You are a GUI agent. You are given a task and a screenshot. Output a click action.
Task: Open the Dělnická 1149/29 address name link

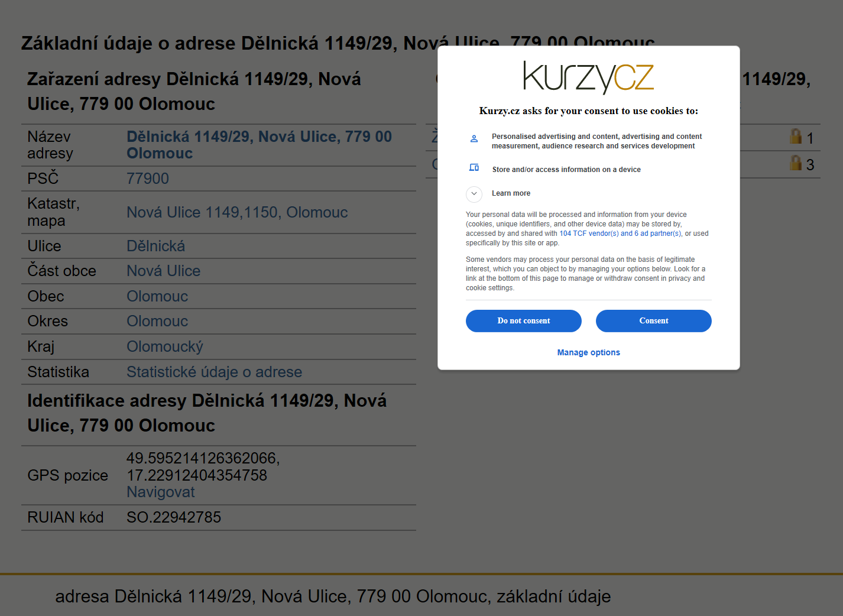(259, 145)
